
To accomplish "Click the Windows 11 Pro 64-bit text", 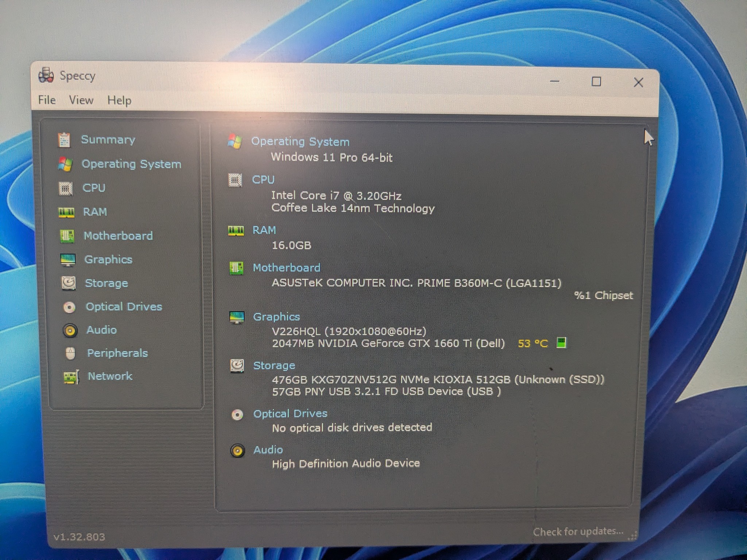I will (332, 157).
